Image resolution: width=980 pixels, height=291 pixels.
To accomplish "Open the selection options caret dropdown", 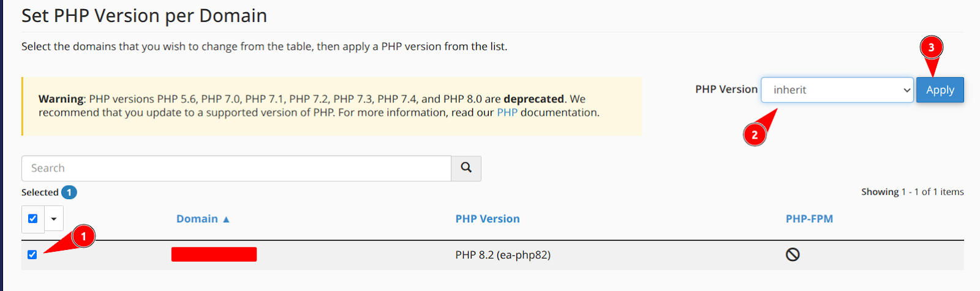I will pyautogui.click(x=54, y=219).
